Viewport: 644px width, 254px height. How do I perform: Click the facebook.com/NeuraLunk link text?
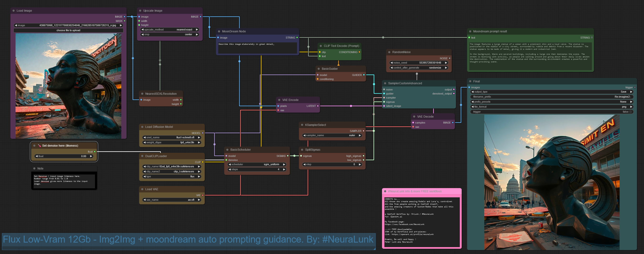click(404, 224)
